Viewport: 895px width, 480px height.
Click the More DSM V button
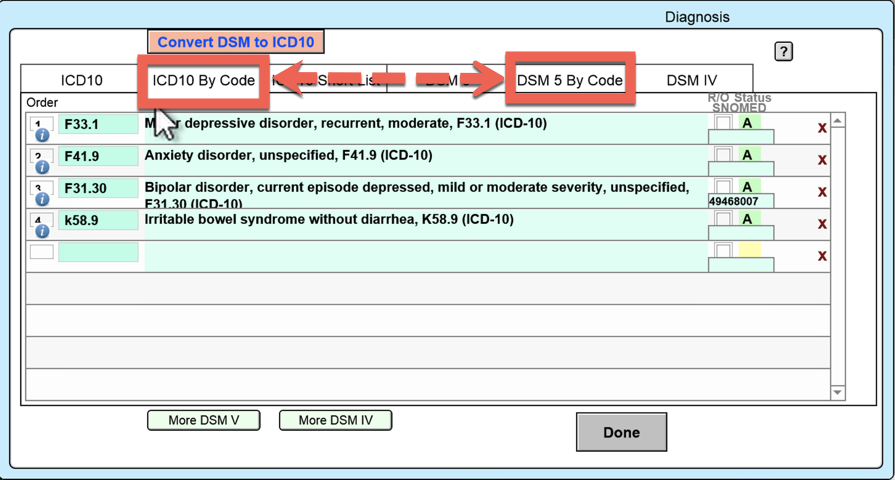pyautogui.click(x=203, y=420)
